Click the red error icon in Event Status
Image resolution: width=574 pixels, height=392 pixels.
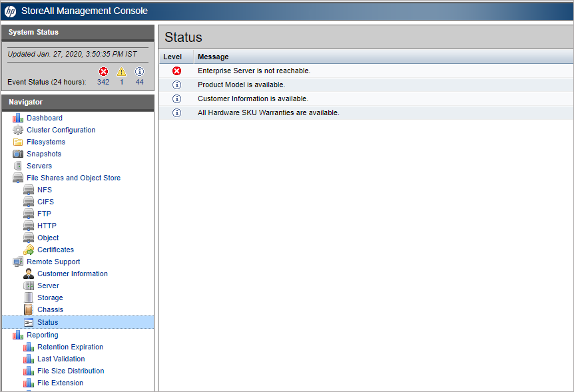[x=103, y=71]
